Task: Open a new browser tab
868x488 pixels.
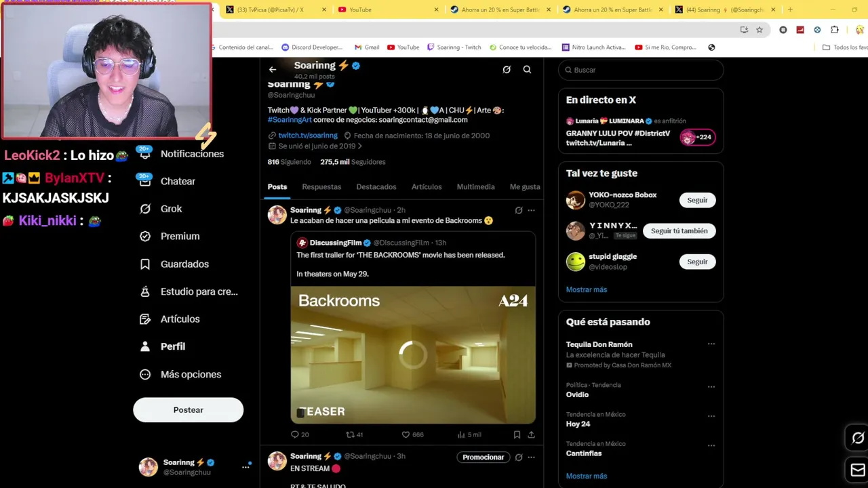Action: 790,9
